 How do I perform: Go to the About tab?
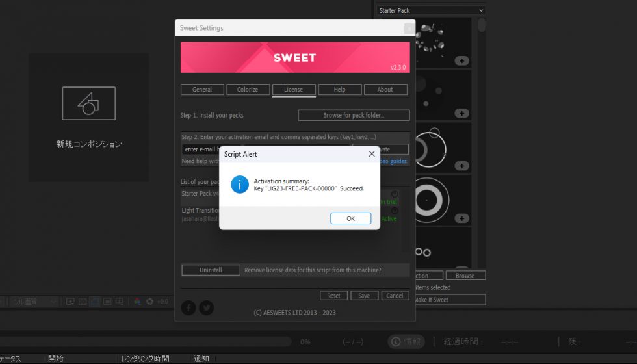(385, 90)
